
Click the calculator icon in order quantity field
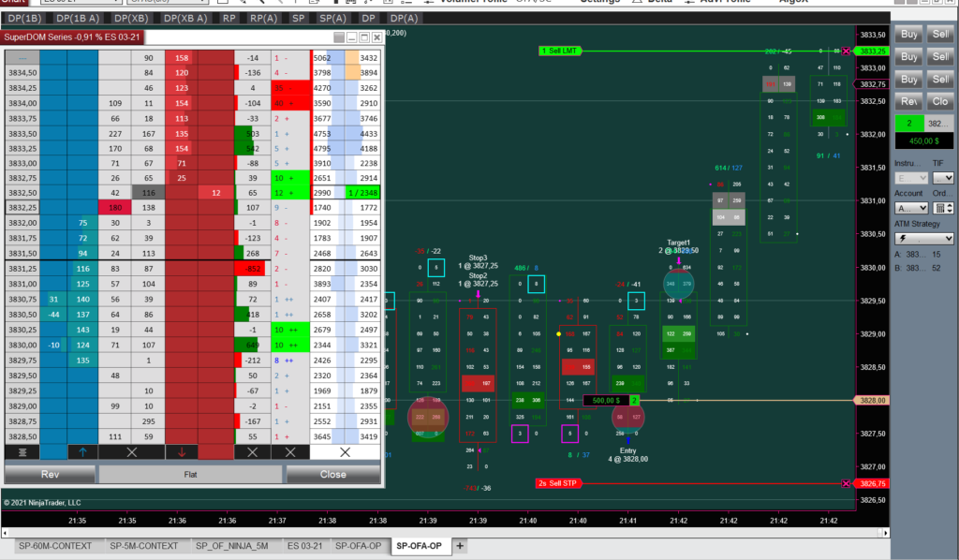(940, 209)
